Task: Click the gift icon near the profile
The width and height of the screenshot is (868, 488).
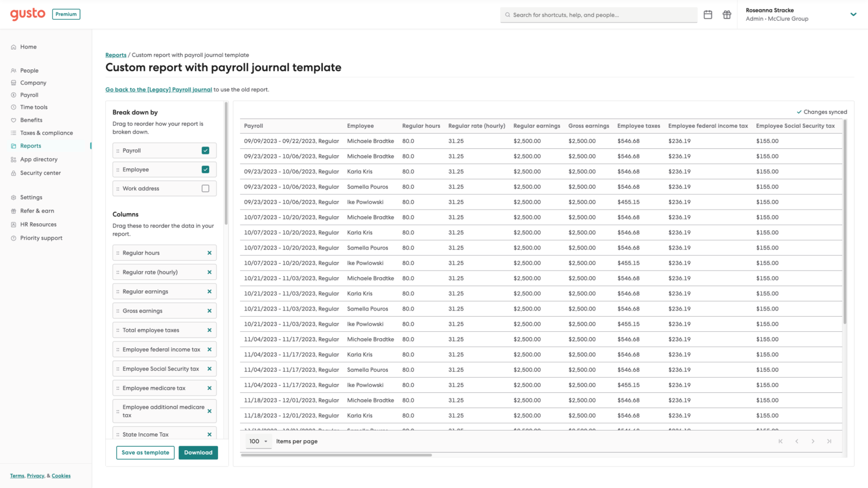Action: coord(727,15)
